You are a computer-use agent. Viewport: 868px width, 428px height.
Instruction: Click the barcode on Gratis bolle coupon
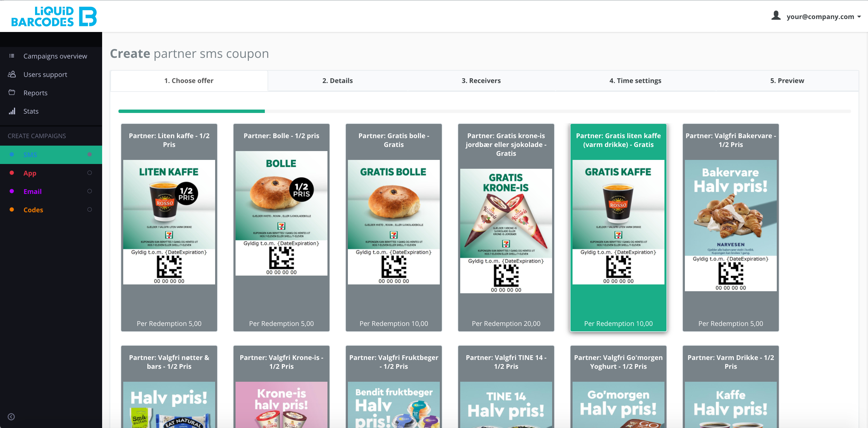pyautogui.click(x=394, y=267)
